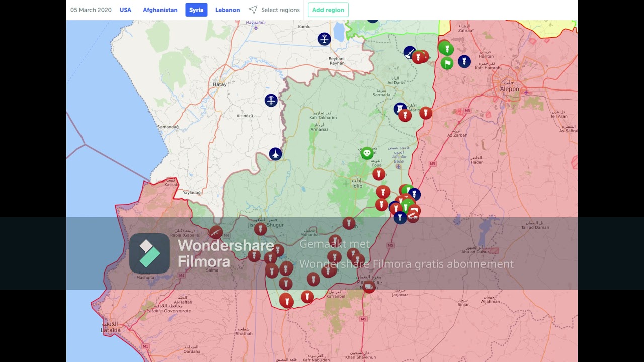The image size is (644, 362).
Task: Open the green skull marker north of Foua
Action: coord(367,153)
